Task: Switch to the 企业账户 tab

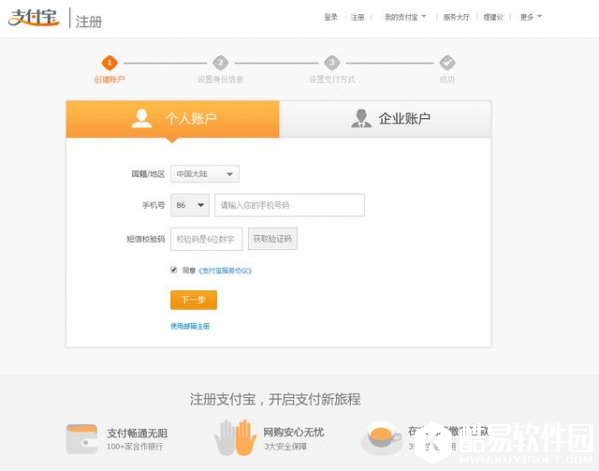Action: (x=385, y=119)
